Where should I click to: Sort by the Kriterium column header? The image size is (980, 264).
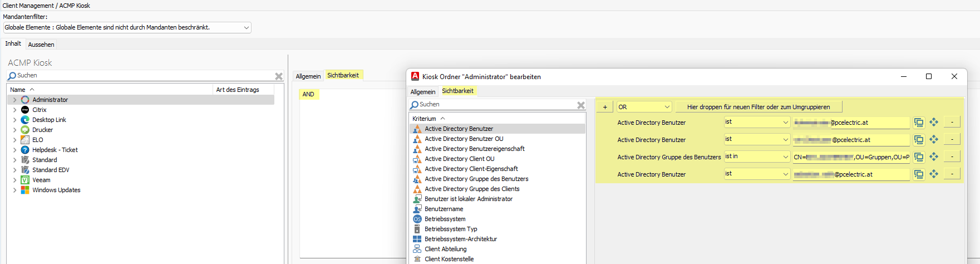498,119
